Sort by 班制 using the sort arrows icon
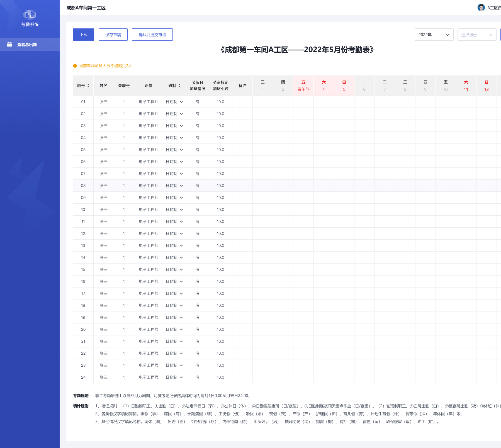The image size is (501, 448). coord(179,86)
